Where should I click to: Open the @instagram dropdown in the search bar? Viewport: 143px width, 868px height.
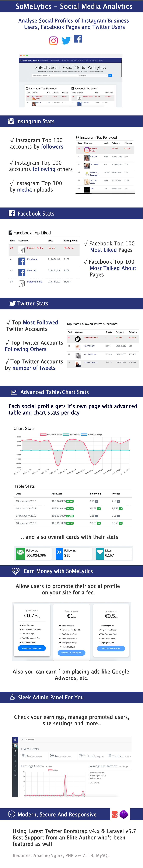(x=93, y=76)
